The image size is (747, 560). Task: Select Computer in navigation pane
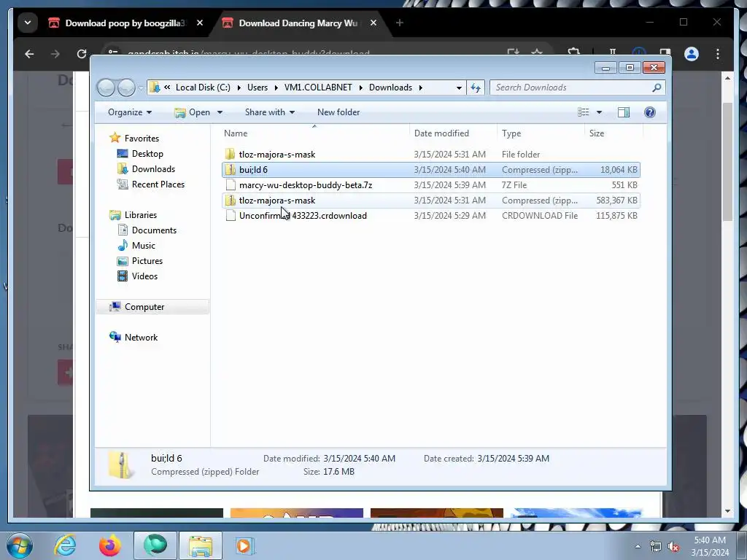(x=152, y=307)
